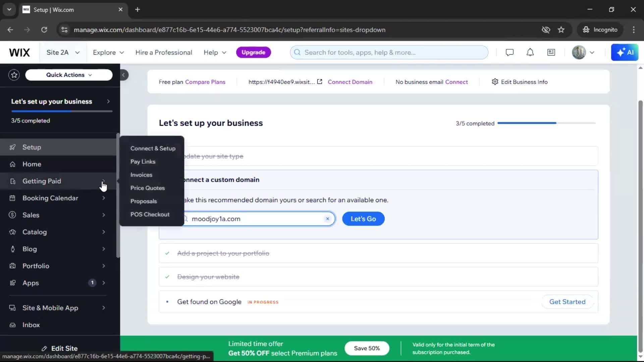
Task: Select Proposals in flyout menu
Action: coord(144,201)
